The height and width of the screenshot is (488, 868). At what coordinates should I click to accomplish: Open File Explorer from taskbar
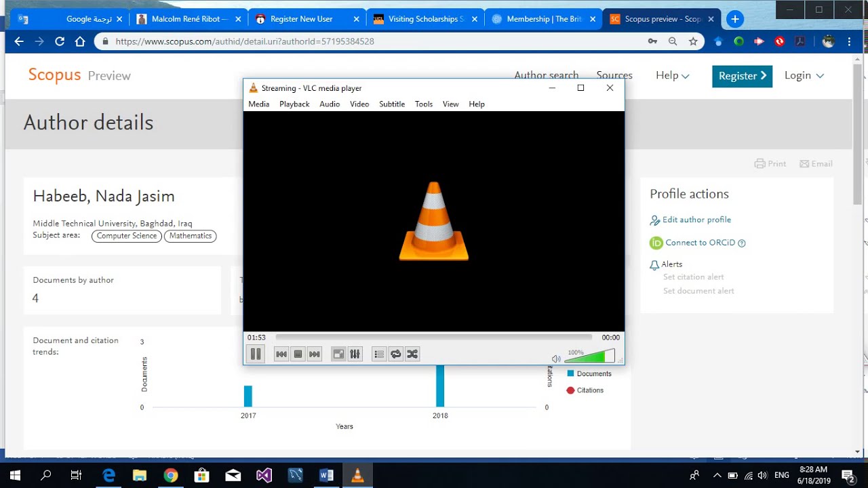click(139, 476)
